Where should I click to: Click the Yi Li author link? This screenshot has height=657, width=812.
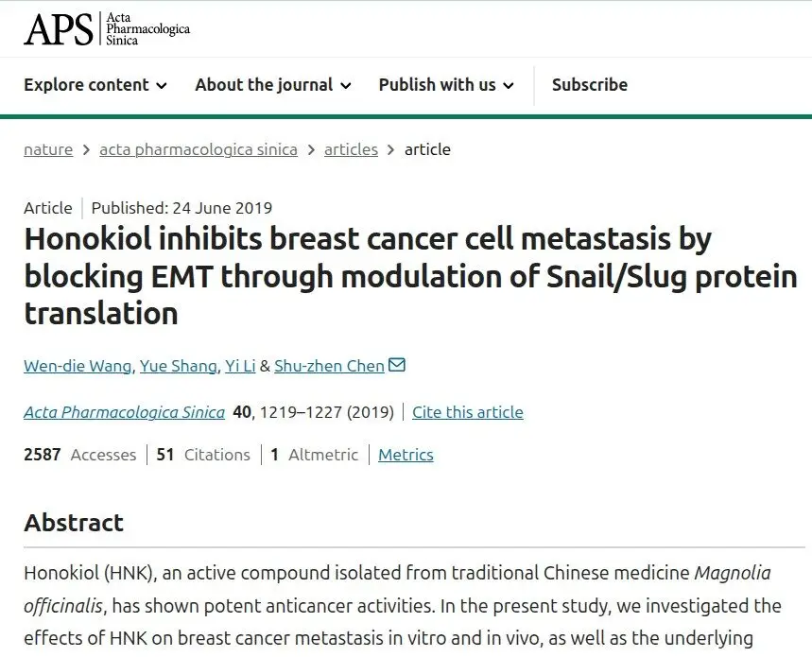point(240,366)
